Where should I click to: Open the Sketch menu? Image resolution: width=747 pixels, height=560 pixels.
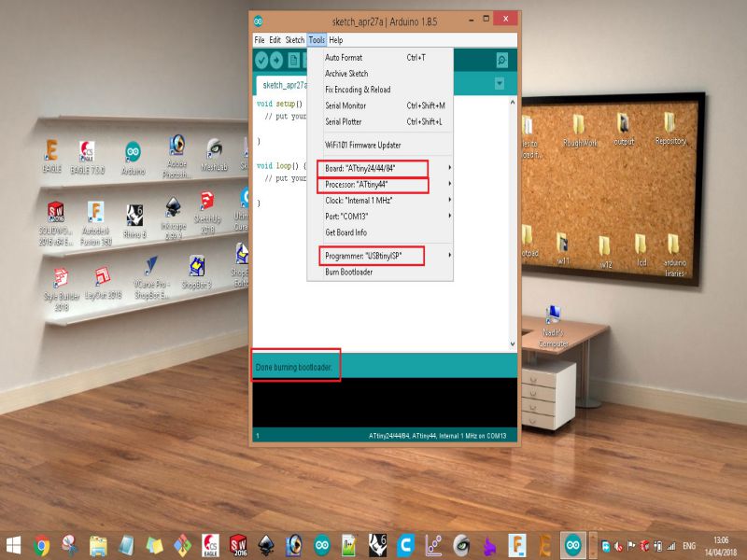295,40
